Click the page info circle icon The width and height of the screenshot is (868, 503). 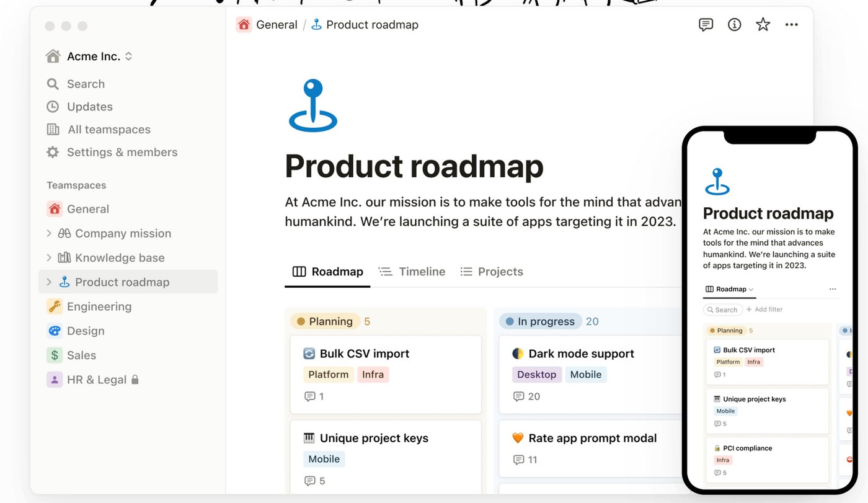tap(734, 25)
